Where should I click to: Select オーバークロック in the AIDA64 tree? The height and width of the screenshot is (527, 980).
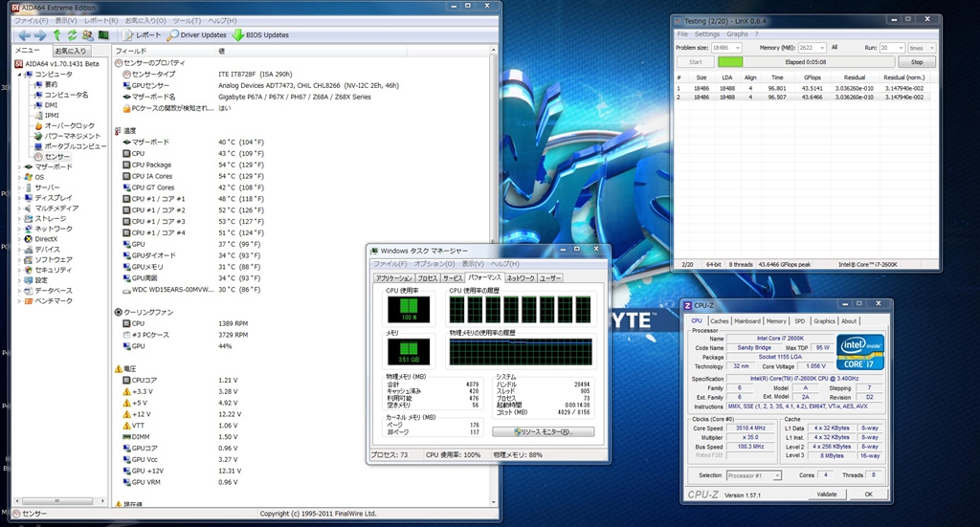tap(69, 125)
